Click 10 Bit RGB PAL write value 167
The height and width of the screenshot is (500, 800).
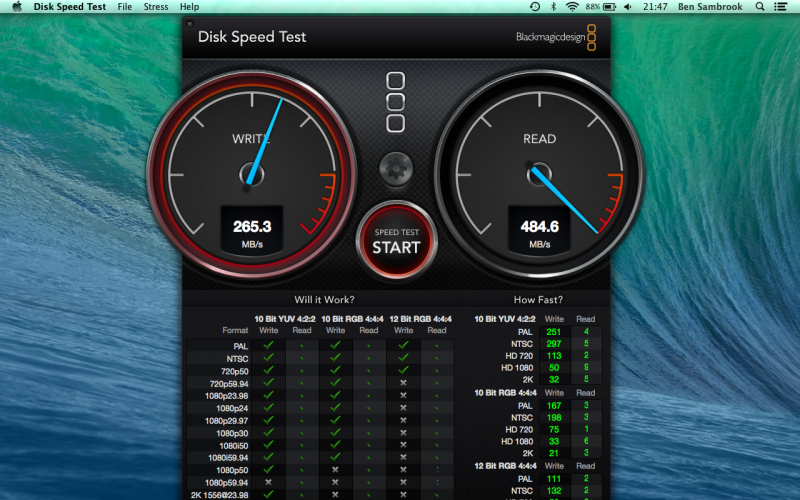click(554, 406)
